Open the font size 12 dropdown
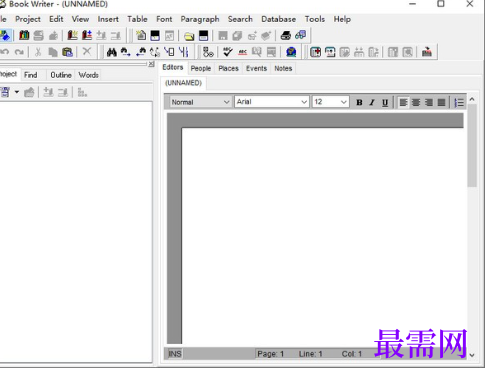The width and height of the screenshot is (486, 375). (x=344, y=102)
